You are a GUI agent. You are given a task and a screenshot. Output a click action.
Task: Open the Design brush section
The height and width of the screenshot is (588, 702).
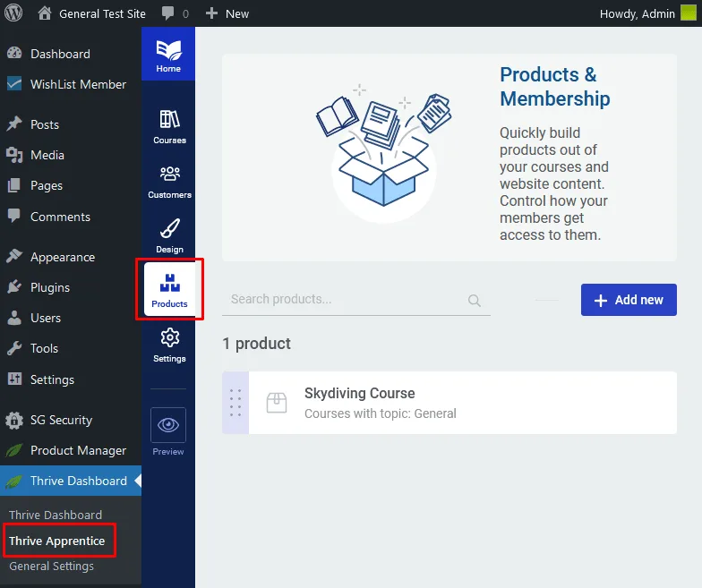(169, 236)
